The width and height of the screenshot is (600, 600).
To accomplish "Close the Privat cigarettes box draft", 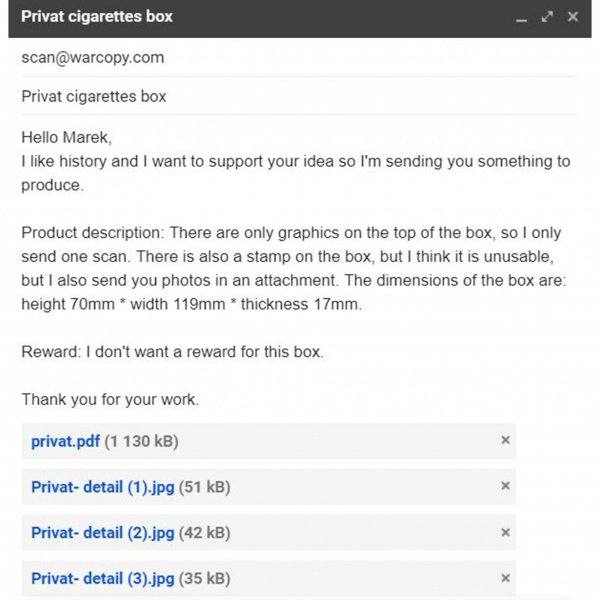I will (x=572, y=17).
